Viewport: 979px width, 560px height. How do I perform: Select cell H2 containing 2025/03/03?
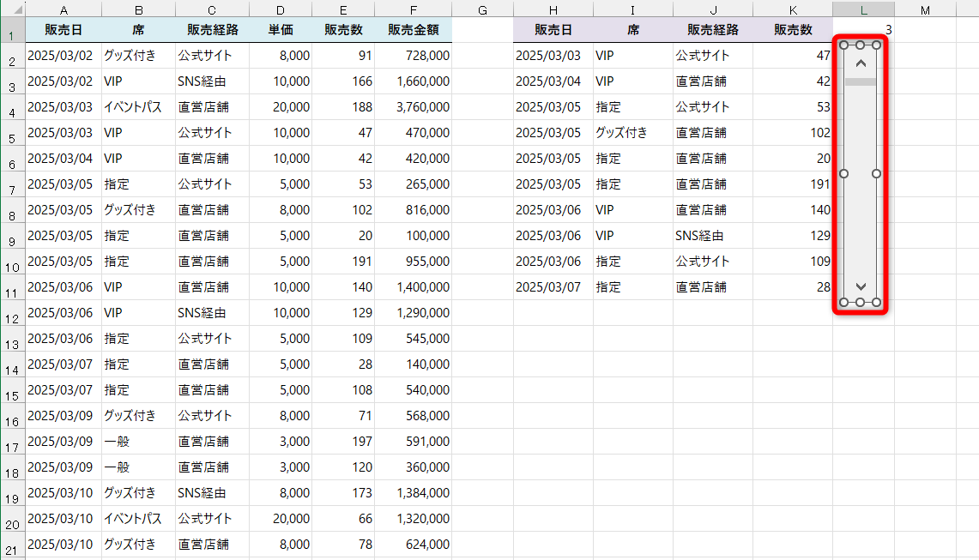pos(553,55)
